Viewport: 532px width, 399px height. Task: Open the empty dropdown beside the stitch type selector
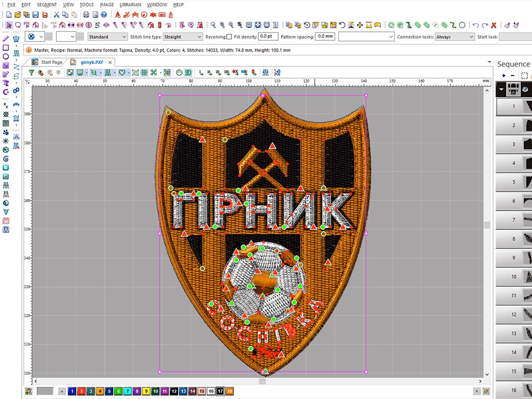point(66,37)
